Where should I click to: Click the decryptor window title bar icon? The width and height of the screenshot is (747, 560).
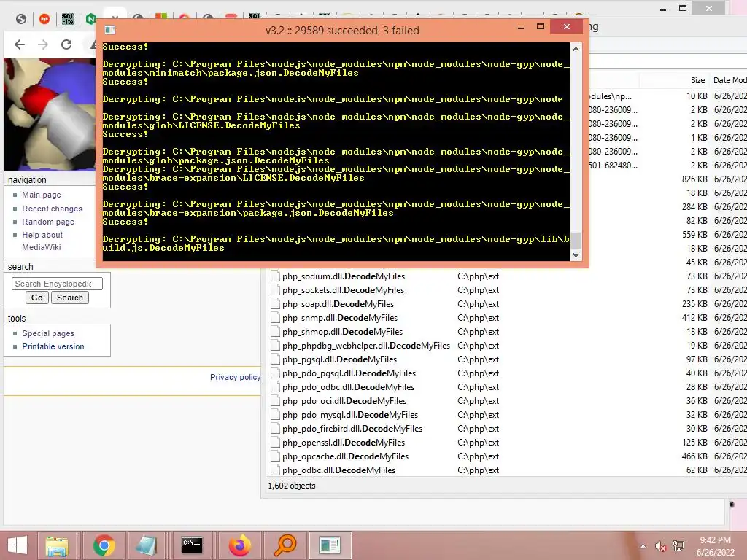110,30
